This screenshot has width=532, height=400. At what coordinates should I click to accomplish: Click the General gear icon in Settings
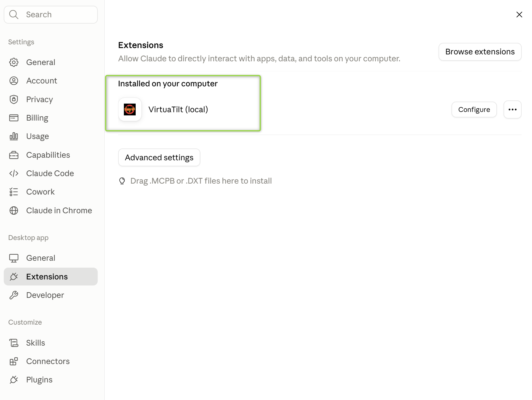[x=14, y=62]
